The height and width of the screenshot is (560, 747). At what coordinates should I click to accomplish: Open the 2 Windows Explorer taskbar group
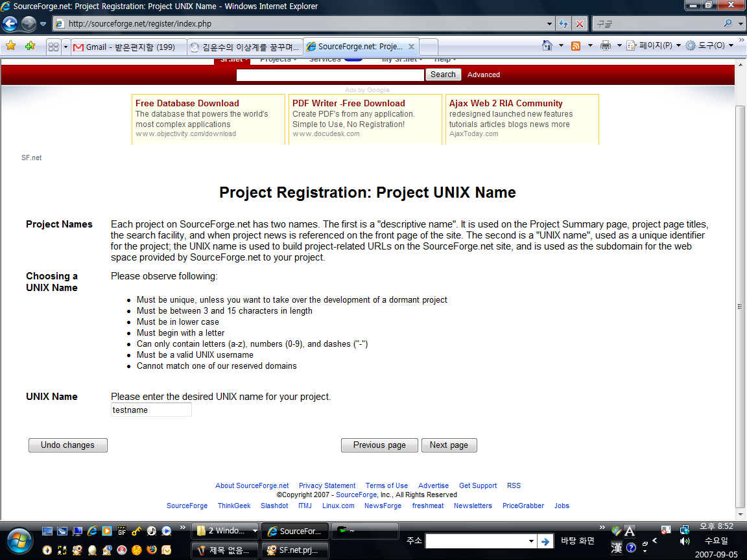click(226, 531)
